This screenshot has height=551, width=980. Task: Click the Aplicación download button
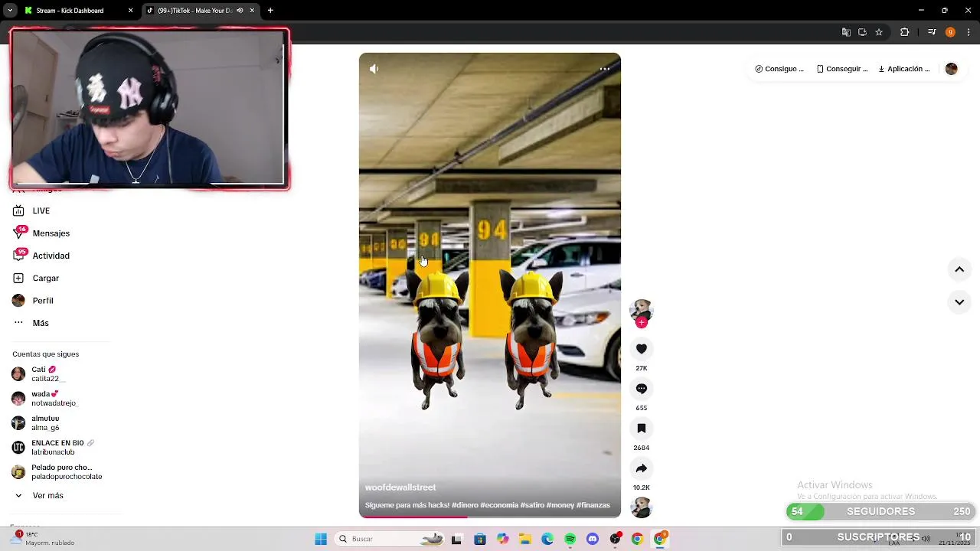[904, 69]
